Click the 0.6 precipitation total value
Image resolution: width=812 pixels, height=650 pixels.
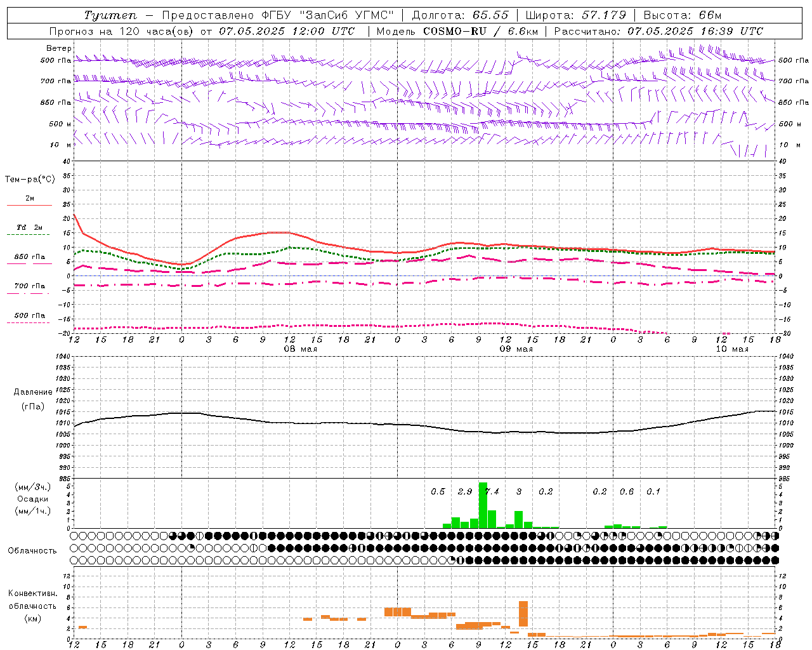[627, 492]
